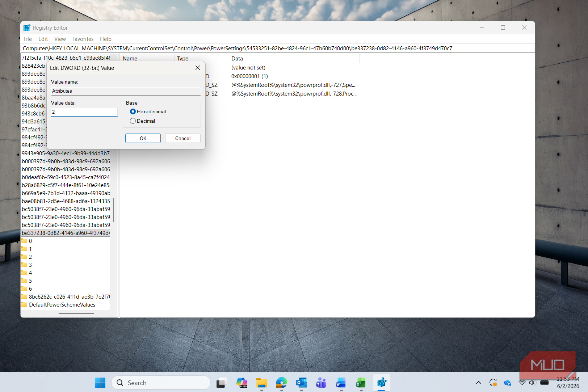Viewport: 588px width, 392px height.
Task: Select the folder icon for subkey 5
Action: [x=24, y=281]
